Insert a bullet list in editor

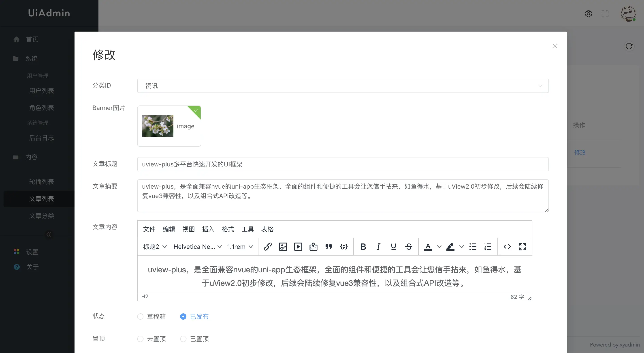pyautogui.click(x=473, y=246)
